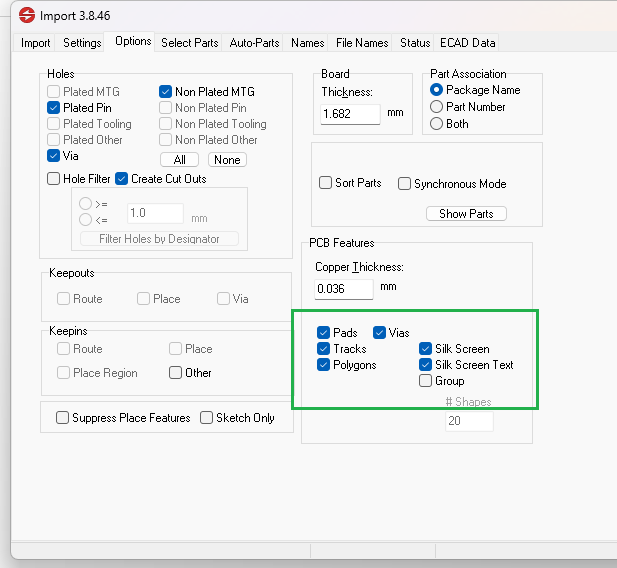The image size is (617, 568).
Task: Edit the Copper Thickness value field
Action: 343,288
